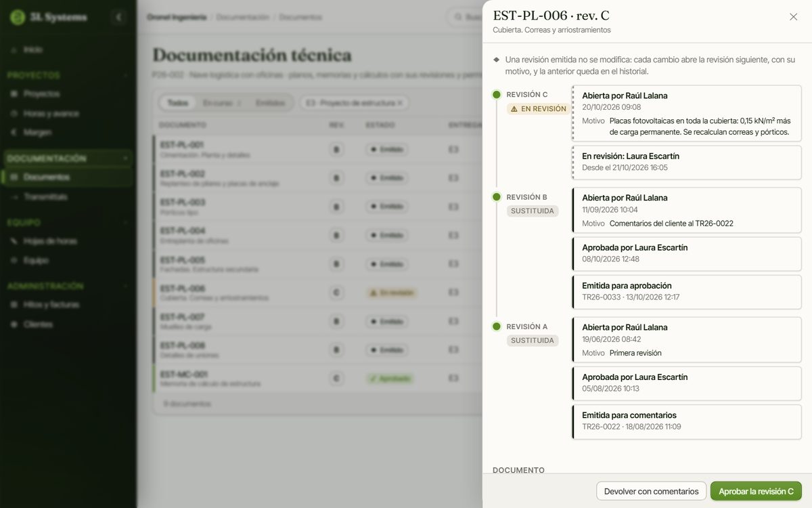
Task: Open the EST-PL-007 document row
Action: coord(318,321)
